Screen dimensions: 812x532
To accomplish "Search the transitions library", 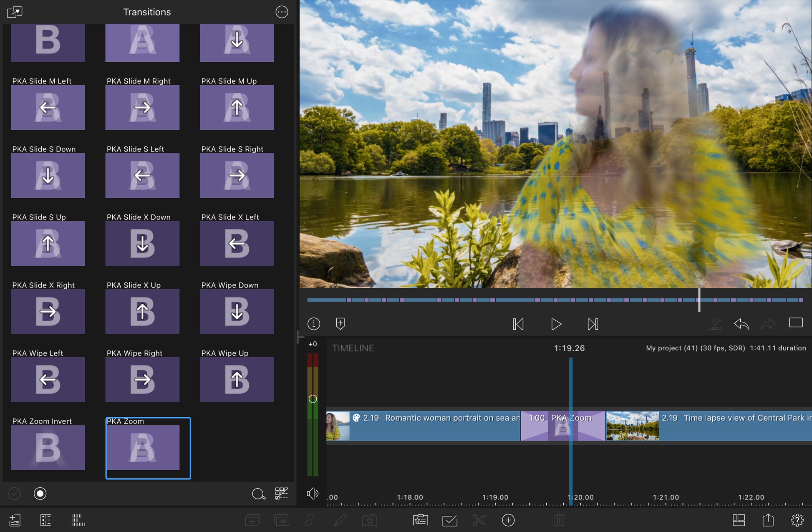I will [x=258, y=494].
